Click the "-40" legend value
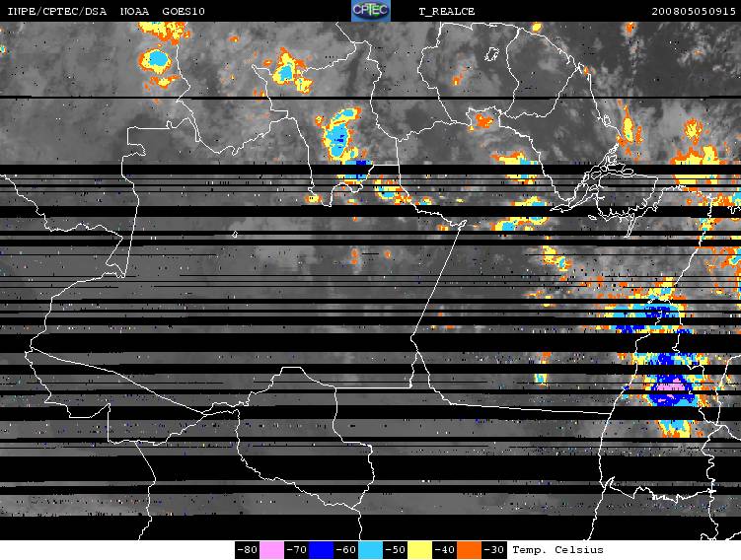The height and width of the screenshot is (560, 741). click(445, 549)
